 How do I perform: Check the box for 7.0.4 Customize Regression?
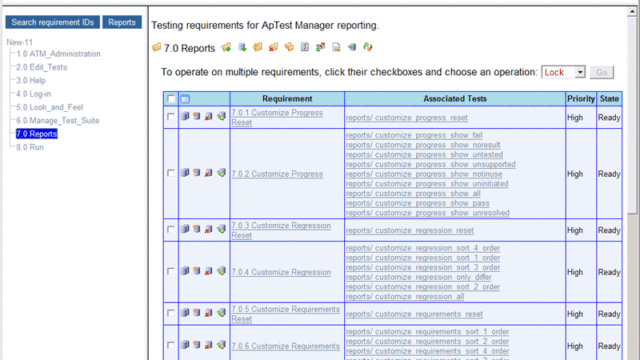[x=171, y=271]
